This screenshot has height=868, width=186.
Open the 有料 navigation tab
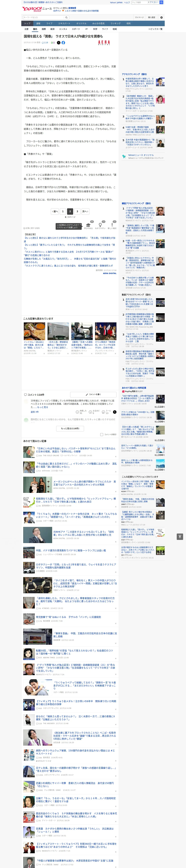(x=129, y=24)
